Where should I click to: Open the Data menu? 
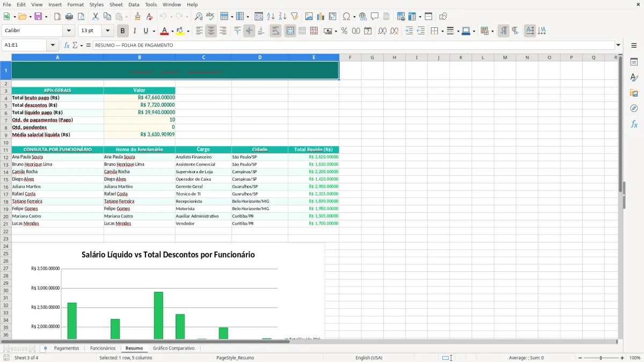[x=134, y=4]
